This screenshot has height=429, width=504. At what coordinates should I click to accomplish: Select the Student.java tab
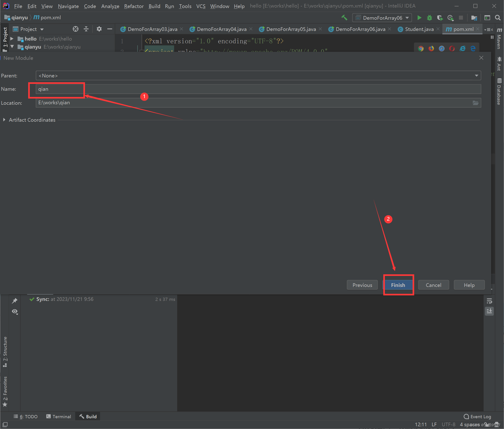click(x=417, y=29)
